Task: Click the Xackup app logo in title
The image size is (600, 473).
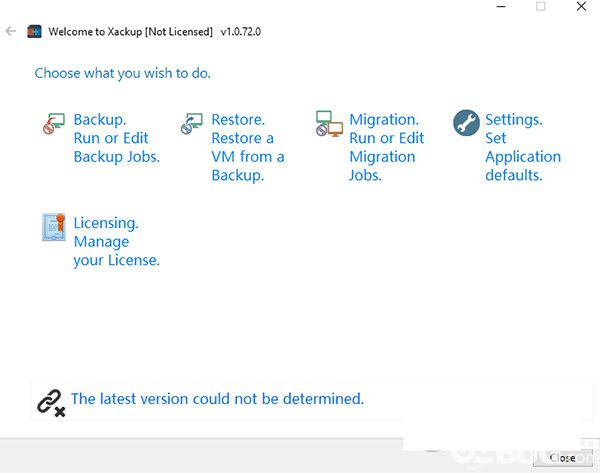Action: [x=34, y=31]
